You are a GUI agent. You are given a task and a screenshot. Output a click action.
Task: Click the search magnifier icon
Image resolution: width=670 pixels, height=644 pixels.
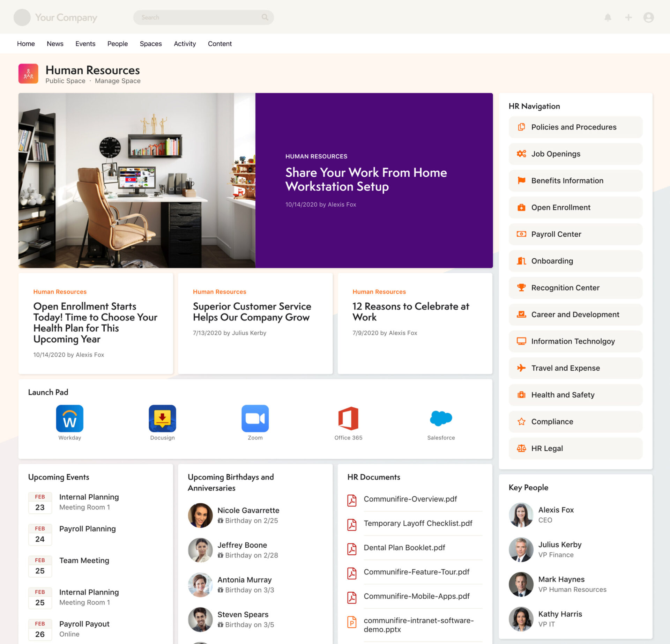coord(265,17)
